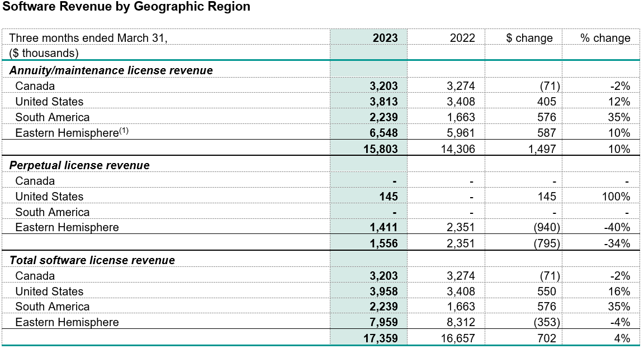Click the 'Perpetual license revenue' section heading
644x349 pixels.
tap(79, 165)
